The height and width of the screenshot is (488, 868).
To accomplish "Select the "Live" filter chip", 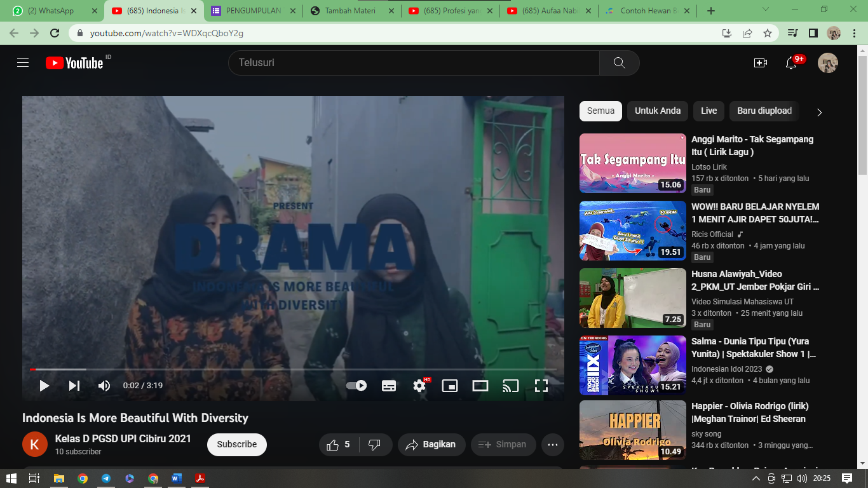I will click(709, 111).
